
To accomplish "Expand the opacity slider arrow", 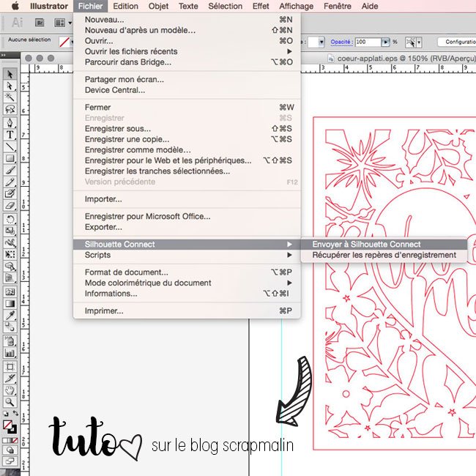I will [x=385, y=42].
